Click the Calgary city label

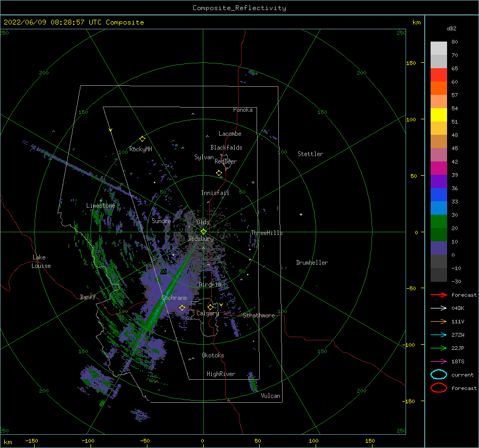[208, 313]
